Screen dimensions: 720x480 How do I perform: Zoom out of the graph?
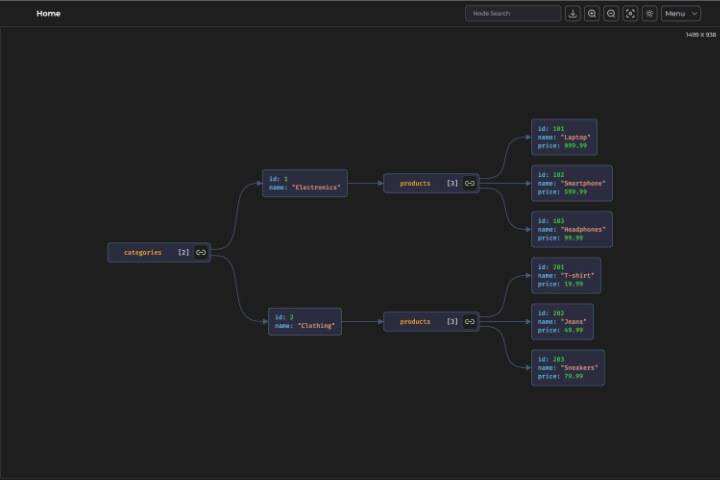coord(611,14)
